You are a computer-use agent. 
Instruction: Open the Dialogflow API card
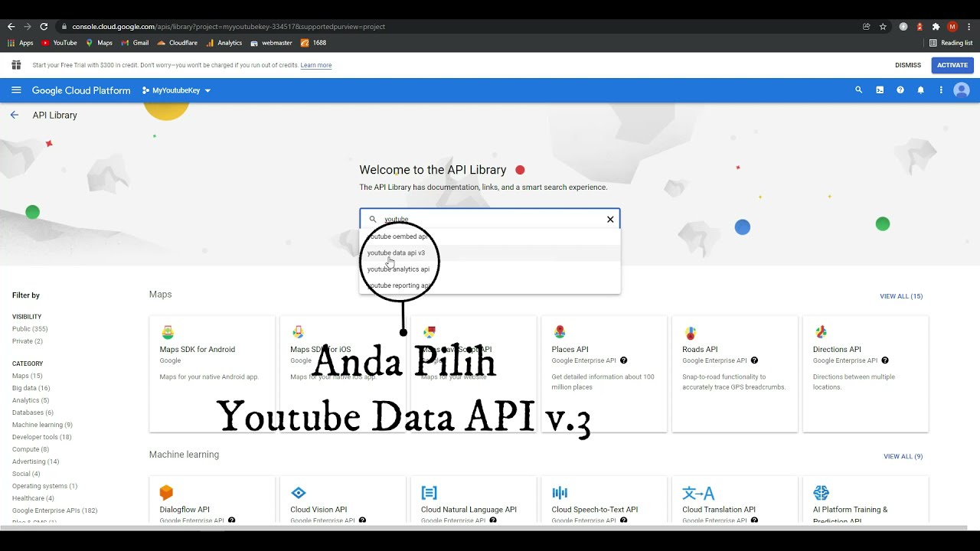click(x=212, y=500)
